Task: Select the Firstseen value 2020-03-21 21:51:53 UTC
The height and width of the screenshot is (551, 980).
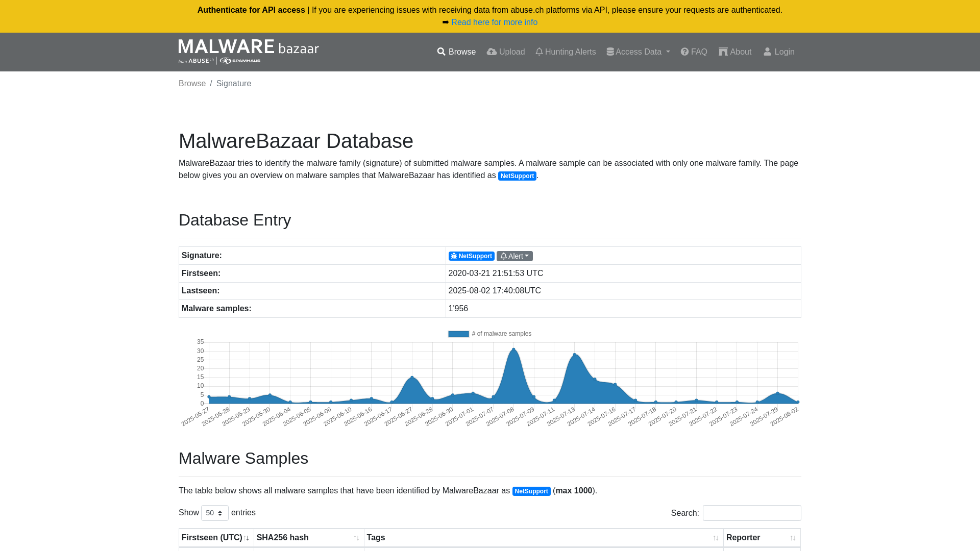Action: pos(496,273)
